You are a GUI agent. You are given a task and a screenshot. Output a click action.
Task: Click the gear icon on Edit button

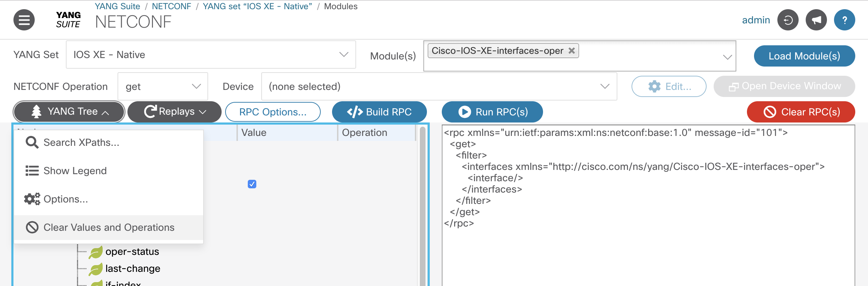pyautogui.click(x=655, y=86)
